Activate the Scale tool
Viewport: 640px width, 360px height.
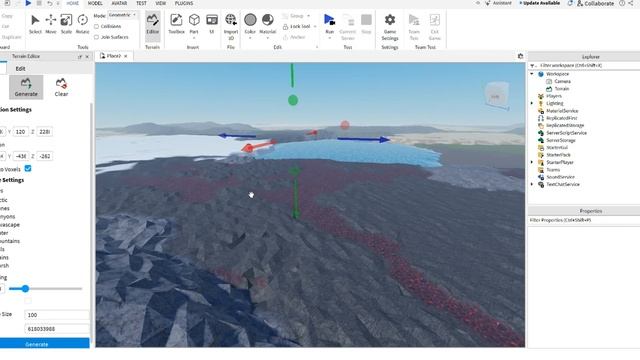click(x=66, y=24)
